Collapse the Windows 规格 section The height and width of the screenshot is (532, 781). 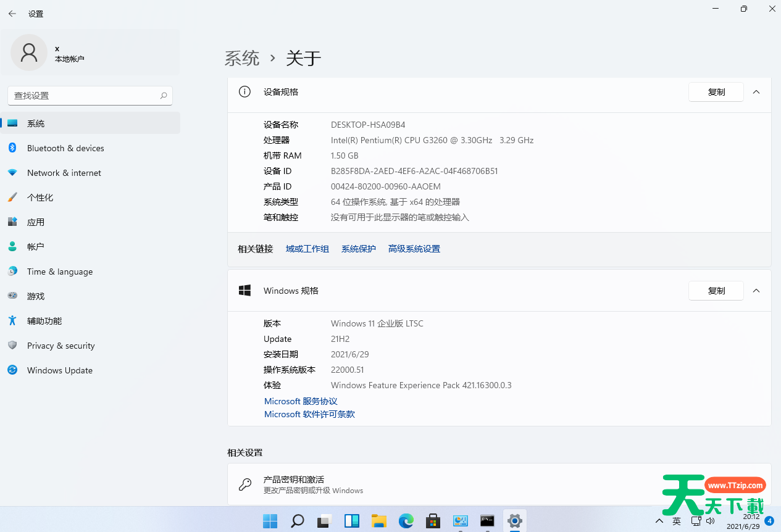(x=756, y=290)
